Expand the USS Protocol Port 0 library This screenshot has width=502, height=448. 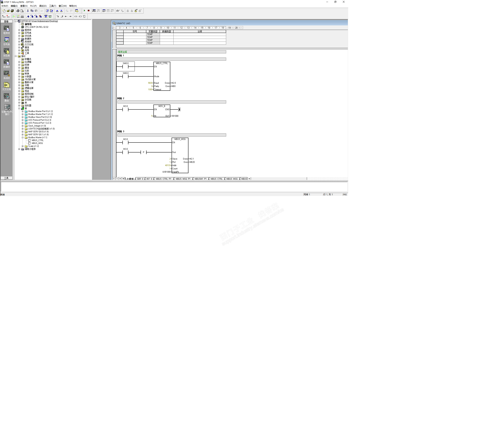pyautogui.click(x=23, y=120)
